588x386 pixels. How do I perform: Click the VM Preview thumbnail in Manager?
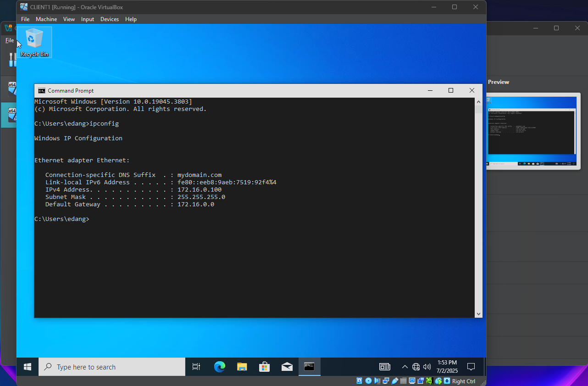532,131
